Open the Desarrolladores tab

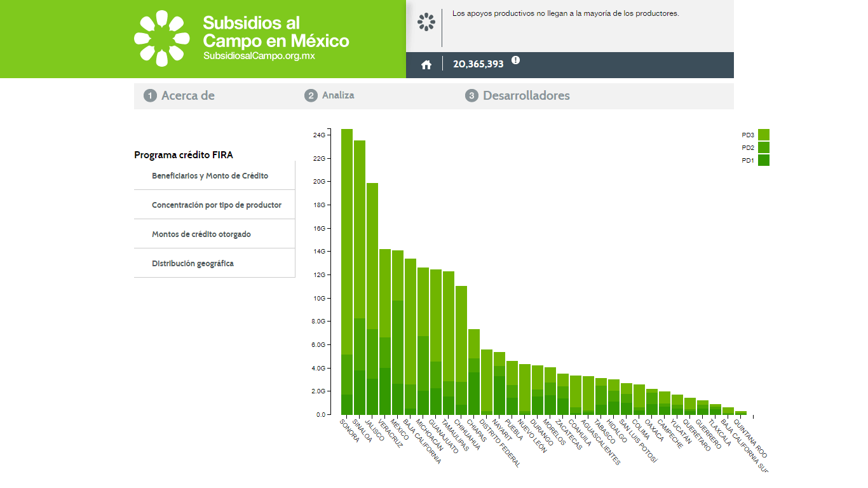526,96
